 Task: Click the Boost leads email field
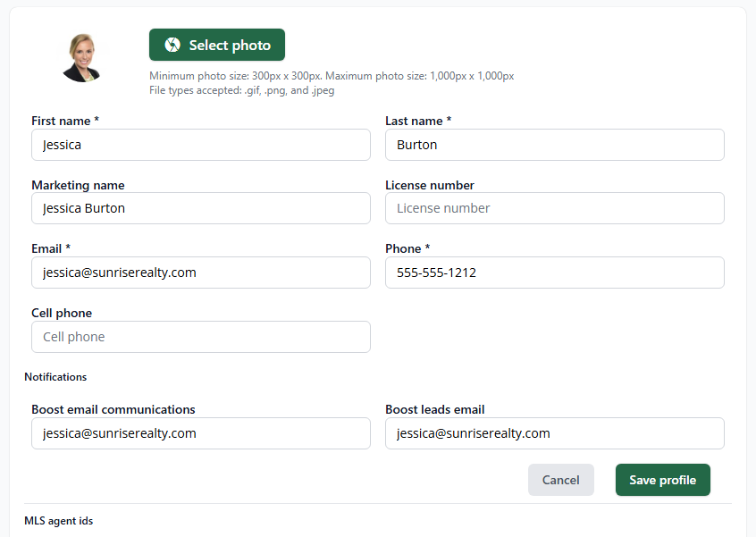coord(554,433)
